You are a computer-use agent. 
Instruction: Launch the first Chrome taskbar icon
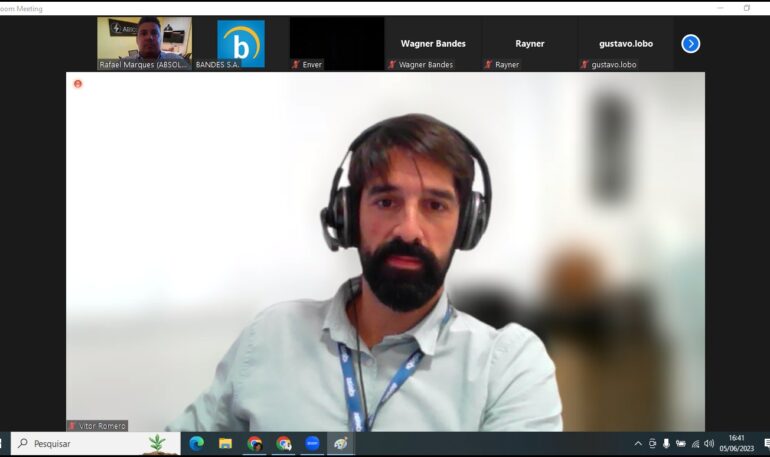[254, 443]
